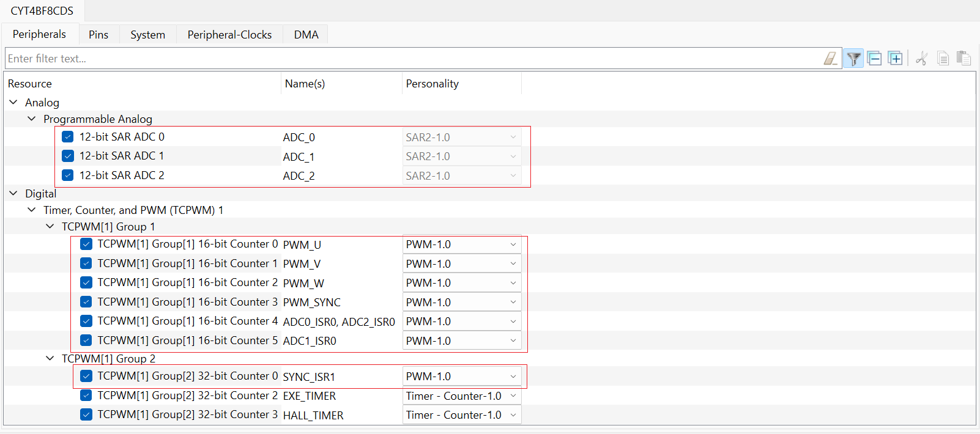Collapse the TCPWM[1] Group 2 node
Image resolution: width=980 pixels, height=434 pixels.
pyautogui.click(x=50, y=358)
